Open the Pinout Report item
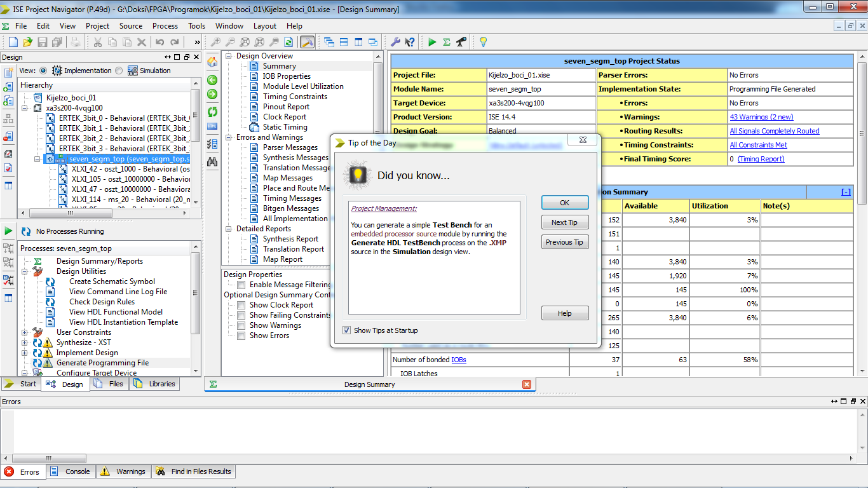Viewport: 868px width, 488px height. [286, 107]
